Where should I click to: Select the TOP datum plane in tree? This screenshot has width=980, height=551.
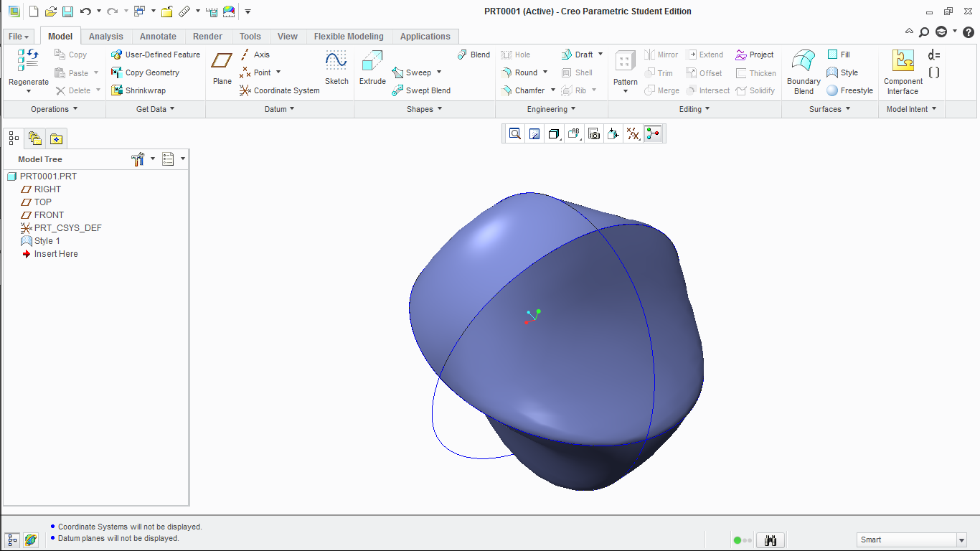[x=37, y=202]
